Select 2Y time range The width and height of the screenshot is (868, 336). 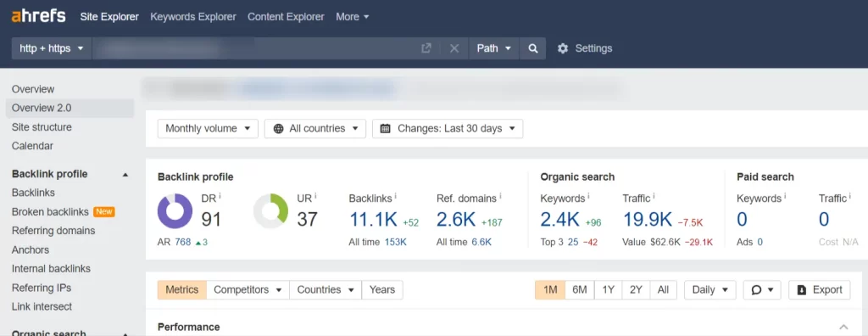coord(636,290)
